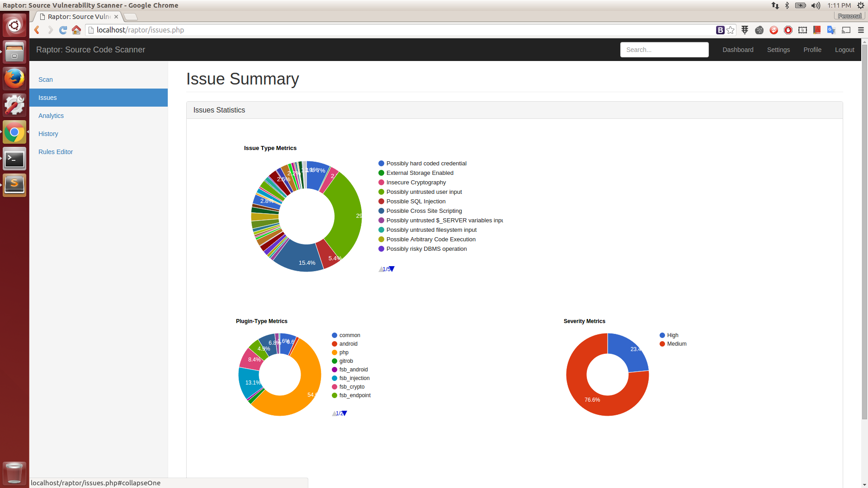Click inside the Search input field
This screenshot has height=488, width=868.
click(664, 50)
